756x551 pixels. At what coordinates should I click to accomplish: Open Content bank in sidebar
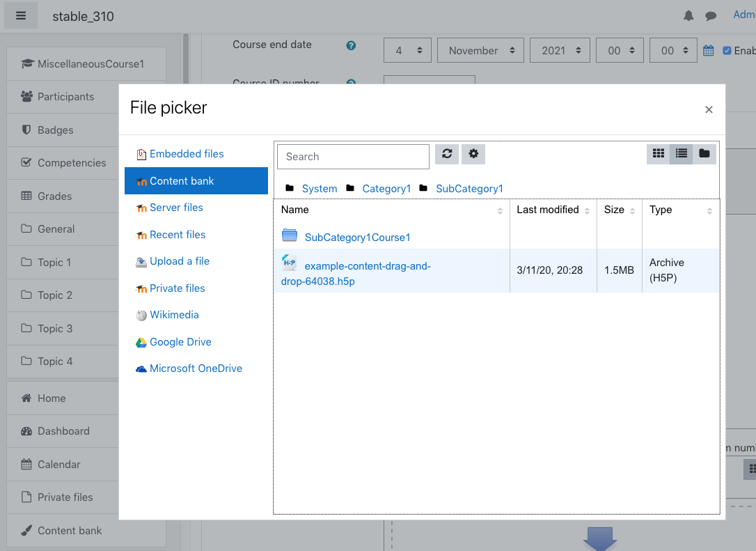[86, 530]
